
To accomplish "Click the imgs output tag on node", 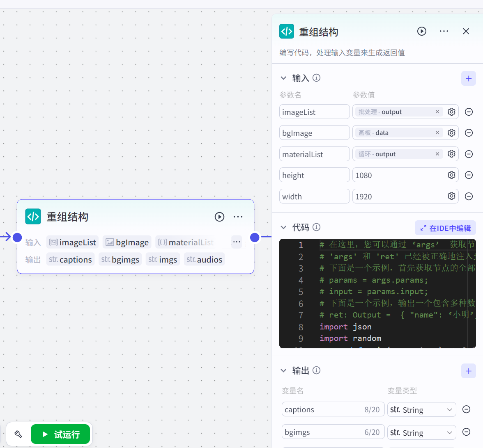I will 163,259.
